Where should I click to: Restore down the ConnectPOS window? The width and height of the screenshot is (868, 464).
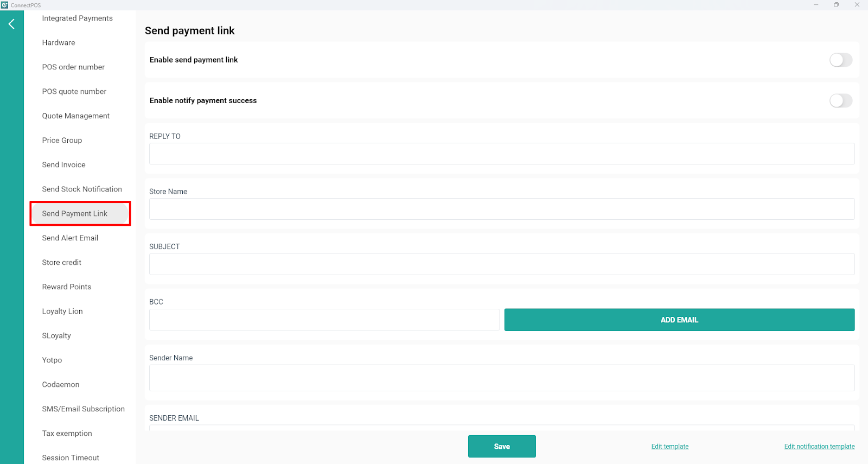837,5
